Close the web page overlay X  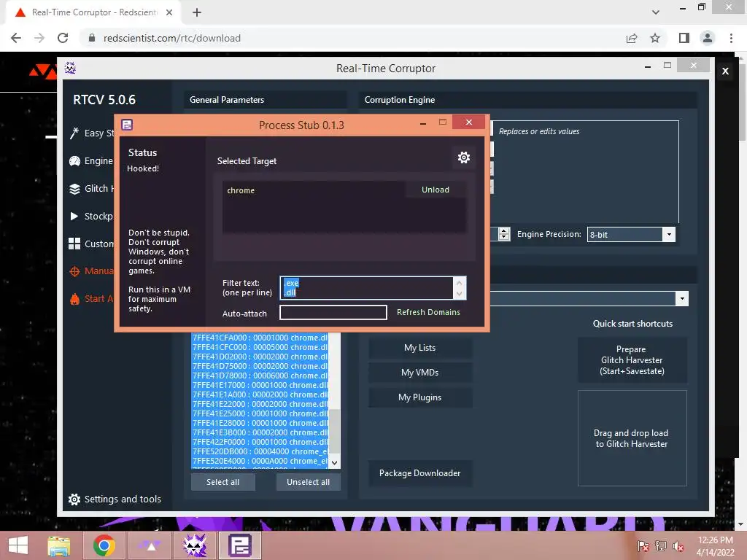click(725, 71)
